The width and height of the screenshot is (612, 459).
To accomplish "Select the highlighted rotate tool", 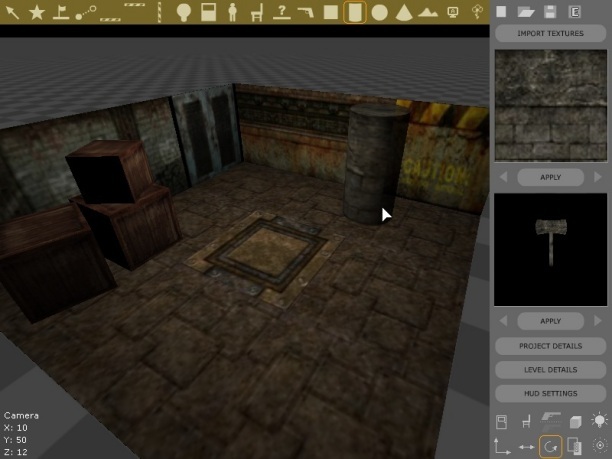I will pyautogui.click(x=550, y=446).
